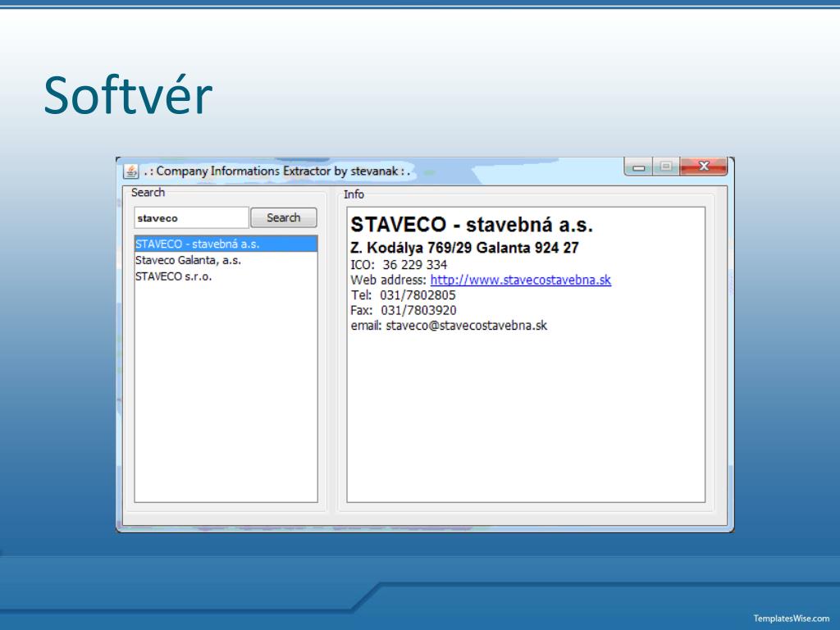The width and height of the screenshot is (840, 630).
Task: Click the Search button
Action: (283, 217)
